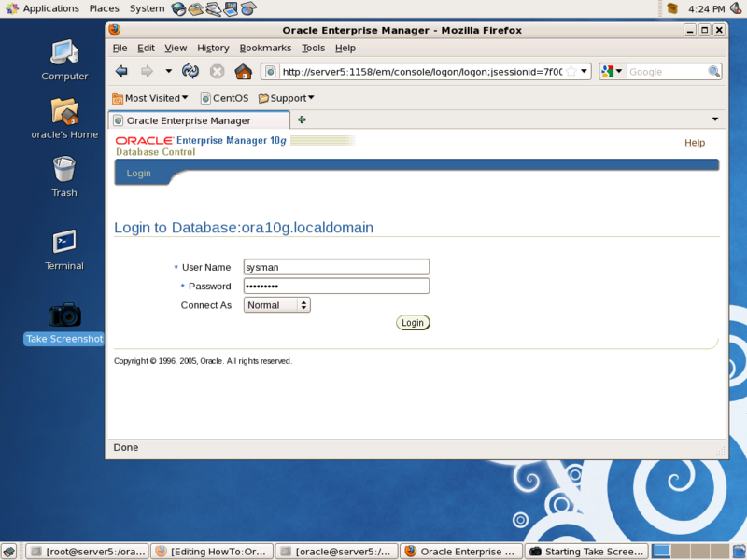Open the Applications menu in top panel
This screenshot has height=560, width=747.
point(43,8)
